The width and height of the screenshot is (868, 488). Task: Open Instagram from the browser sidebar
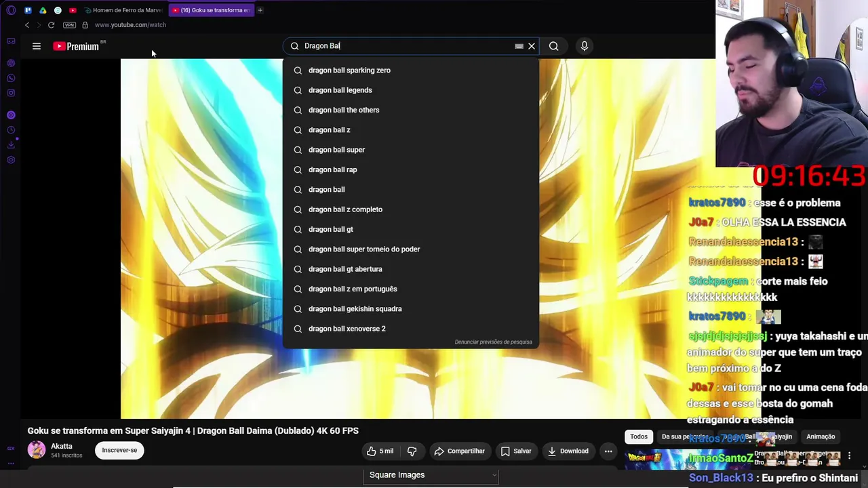pos(11,93)
